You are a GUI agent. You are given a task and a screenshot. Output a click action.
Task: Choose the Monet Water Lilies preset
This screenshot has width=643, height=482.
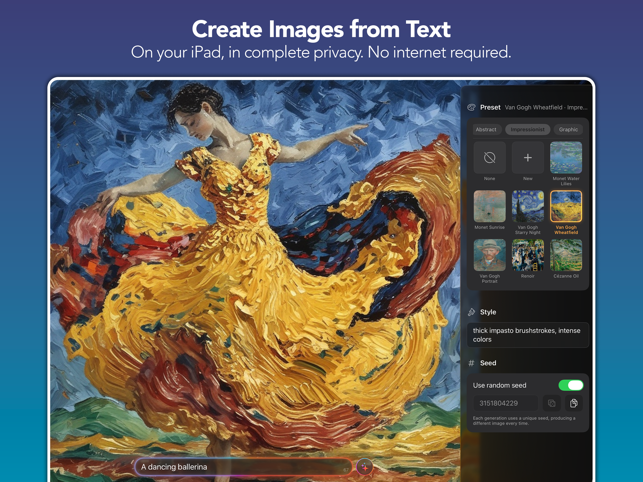566,158
